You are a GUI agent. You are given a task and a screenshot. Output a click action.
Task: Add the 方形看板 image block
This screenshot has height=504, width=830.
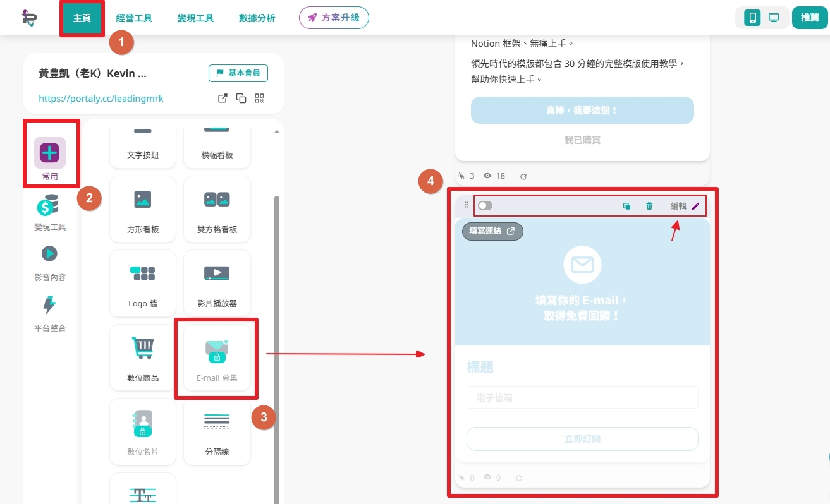pyautogui.click(x=143, y=209)
